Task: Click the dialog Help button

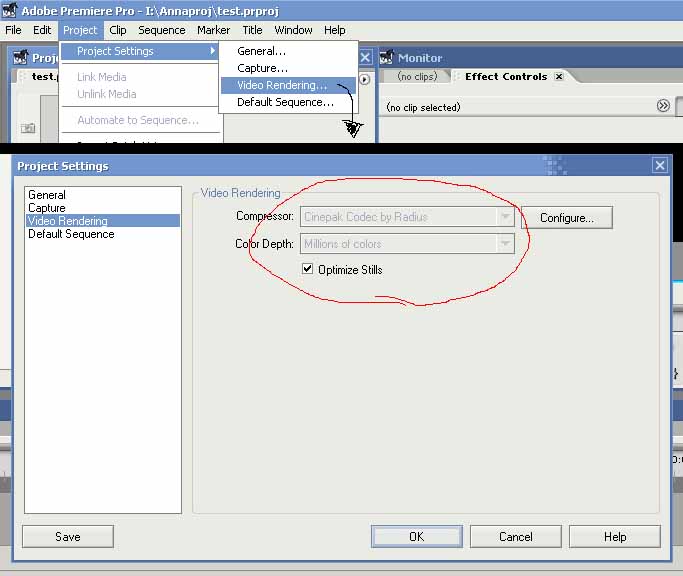Action: (x=615, y=536)
